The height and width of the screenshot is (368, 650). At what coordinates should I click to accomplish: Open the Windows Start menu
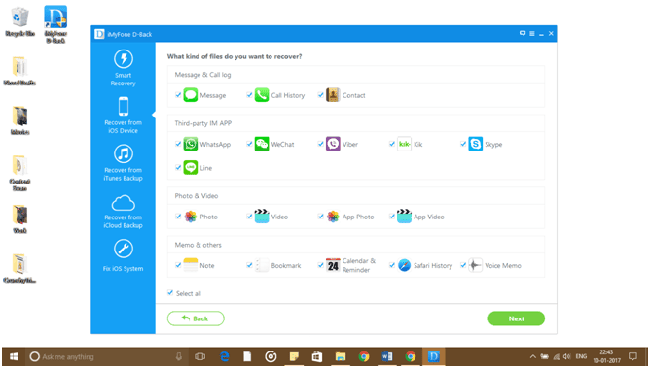[x=14, y=356]
